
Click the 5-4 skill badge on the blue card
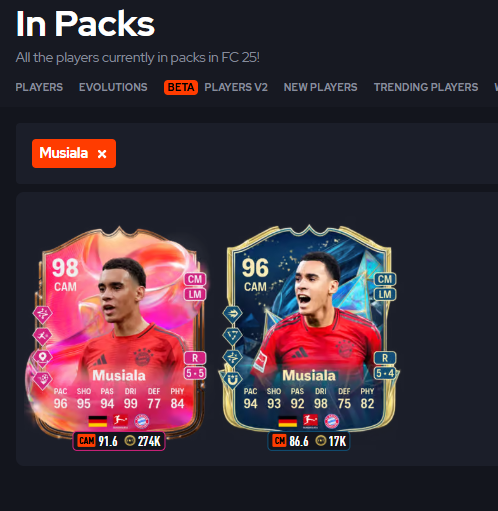[385, 373]
